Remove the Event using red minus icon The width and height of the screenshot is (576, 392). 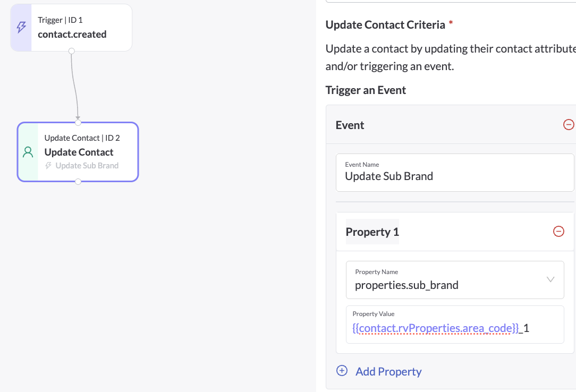coord(568,124)
